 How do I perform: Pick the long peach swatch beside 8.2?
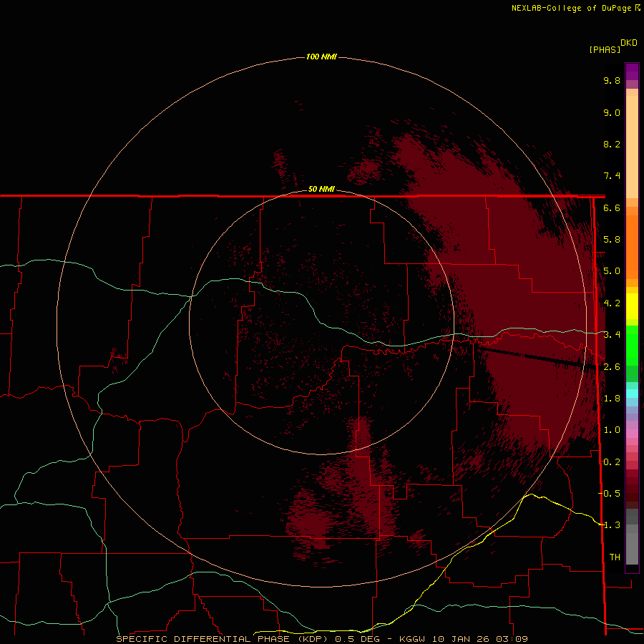click(x=632, y=147)
